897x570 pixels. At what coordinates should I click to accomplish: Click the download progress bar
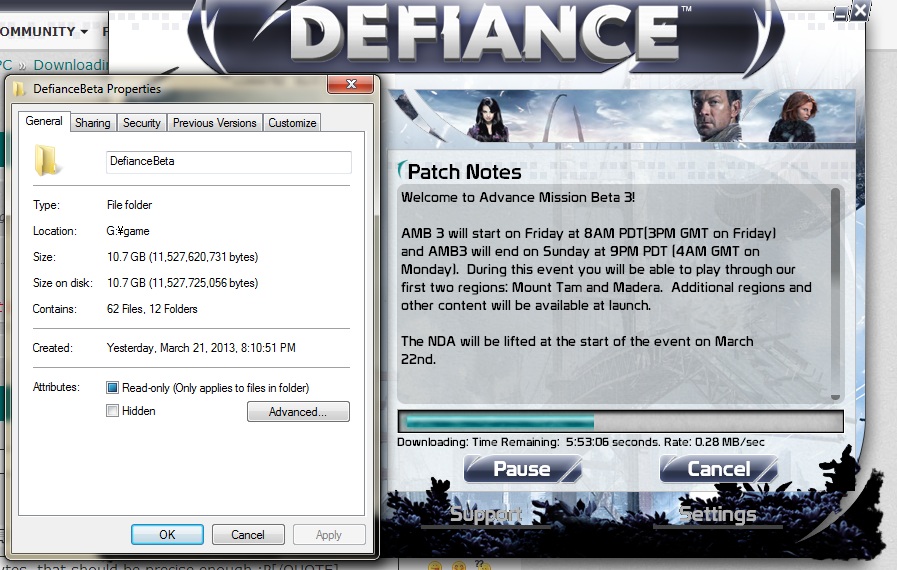pos(621,422)
